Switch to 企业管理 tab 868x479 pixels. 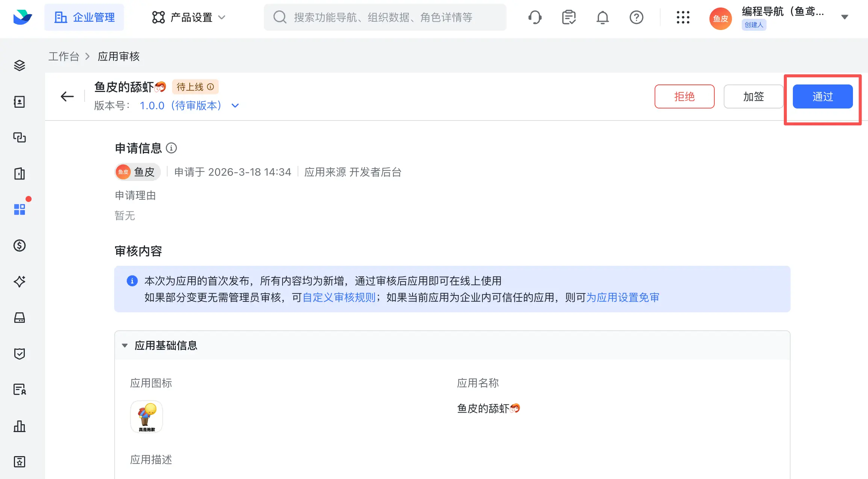pyautogui.click(x=85, y=17)
